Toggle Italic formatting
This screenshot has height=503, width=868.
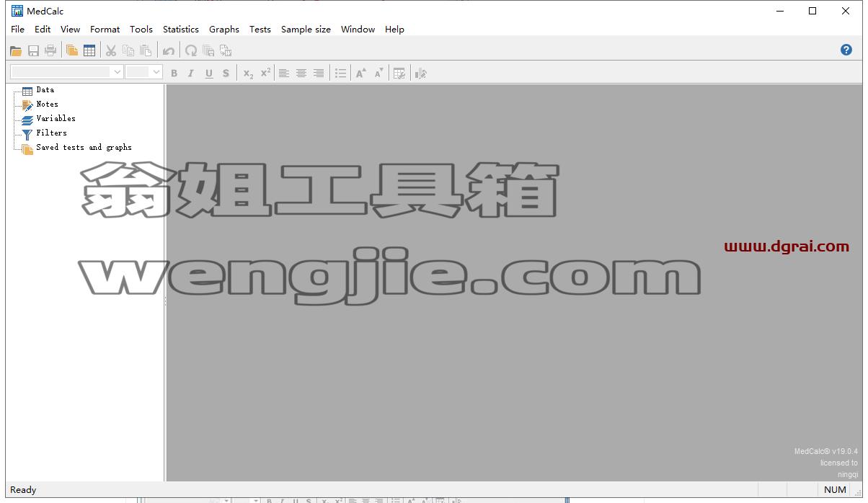(191, 73)
